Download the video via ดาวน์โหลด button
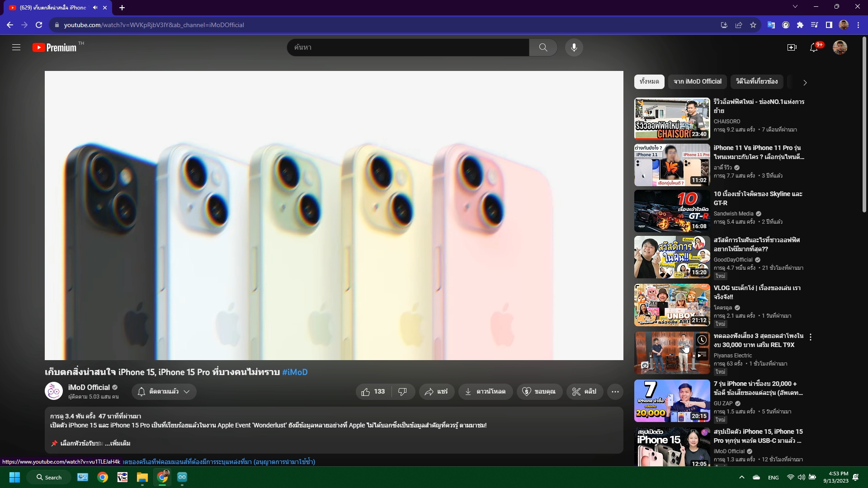Screen dimensions: 868x488 486,392
